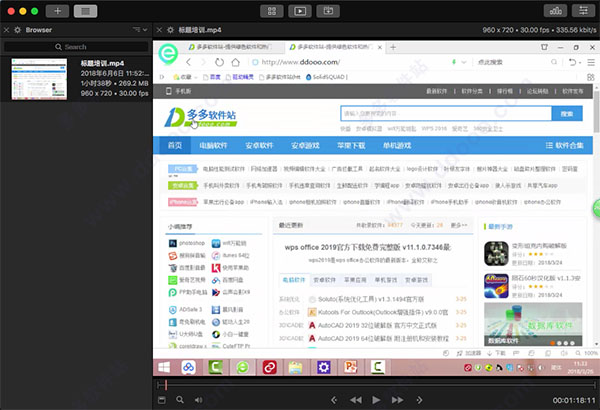600x410 pixels.
Task: Open the 电脑软件 navigation tab
Action: (213, 145)
